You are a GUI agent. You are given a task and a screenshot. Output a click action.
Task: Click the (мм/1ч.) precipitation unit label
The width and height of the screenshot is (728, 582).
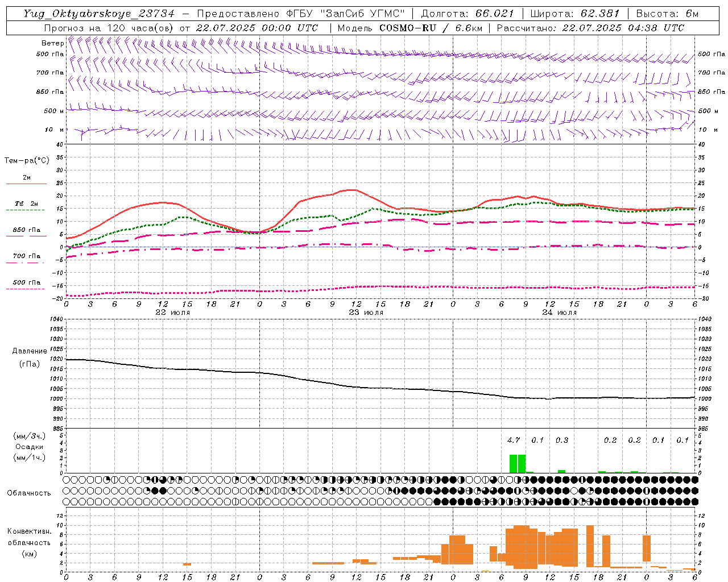coord(30,458)
